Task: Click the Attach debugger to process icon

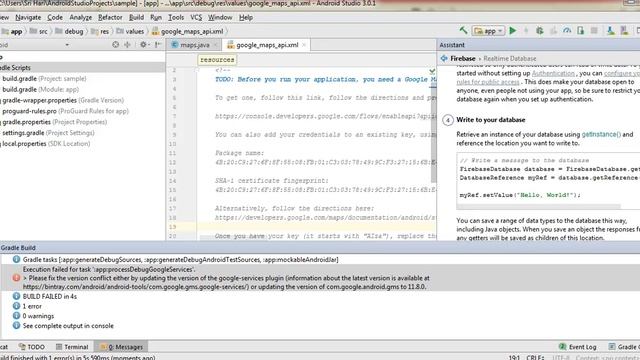Action: pyautogui.click(x=580, y=31)
